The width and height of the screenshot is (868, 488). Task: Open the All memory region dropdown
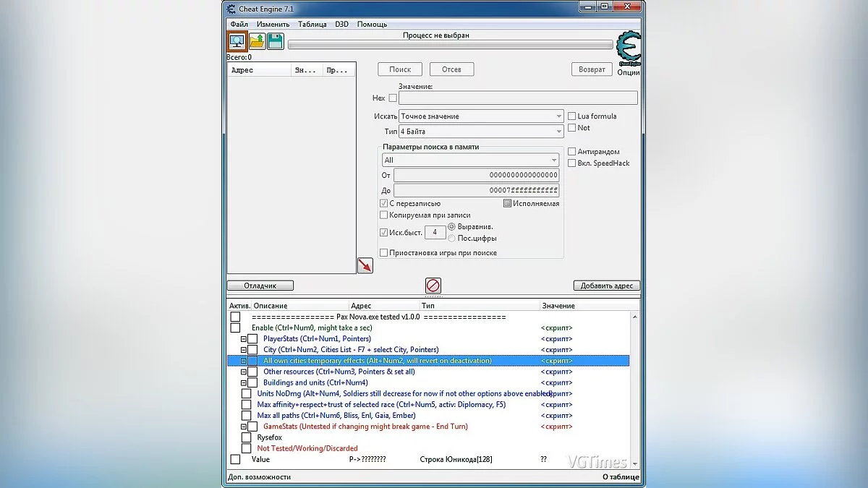coord(470,160)
